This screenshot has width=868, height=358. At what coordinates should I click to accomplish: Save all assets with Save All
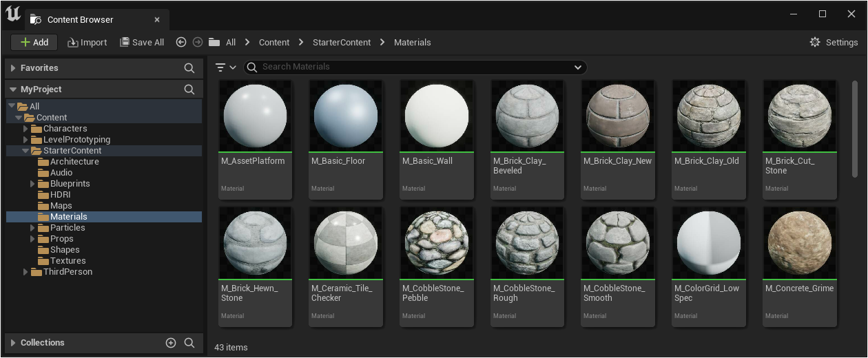pos(142,43)
